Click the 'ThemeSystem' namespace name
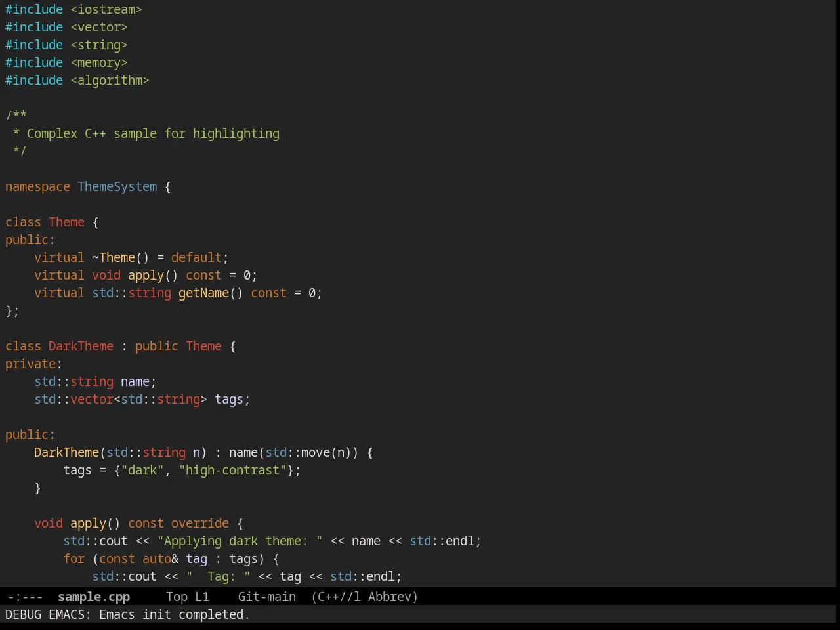This screenshot has width=840, height=630. (x=117, y=186)
